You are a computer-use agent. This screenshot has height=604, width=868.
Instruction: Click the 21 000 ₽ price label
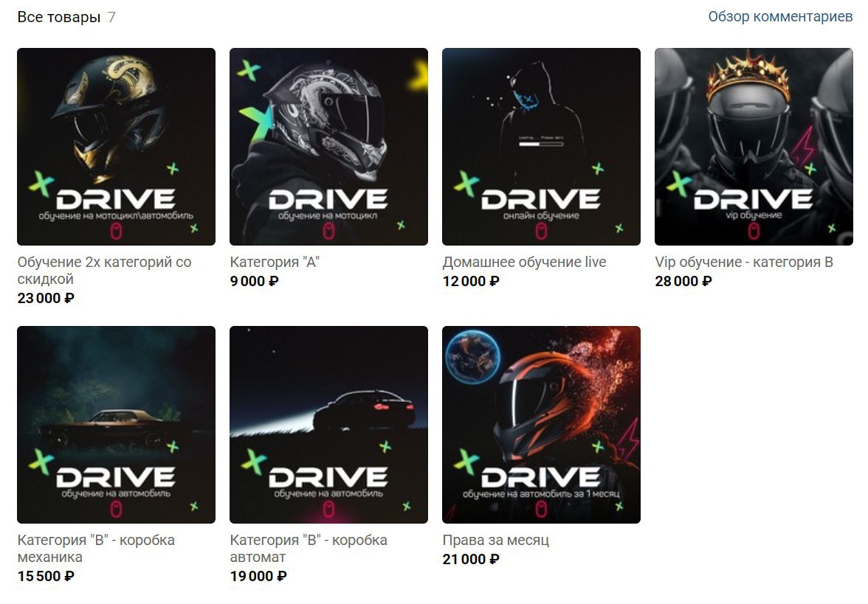click(x=471, y=560)
